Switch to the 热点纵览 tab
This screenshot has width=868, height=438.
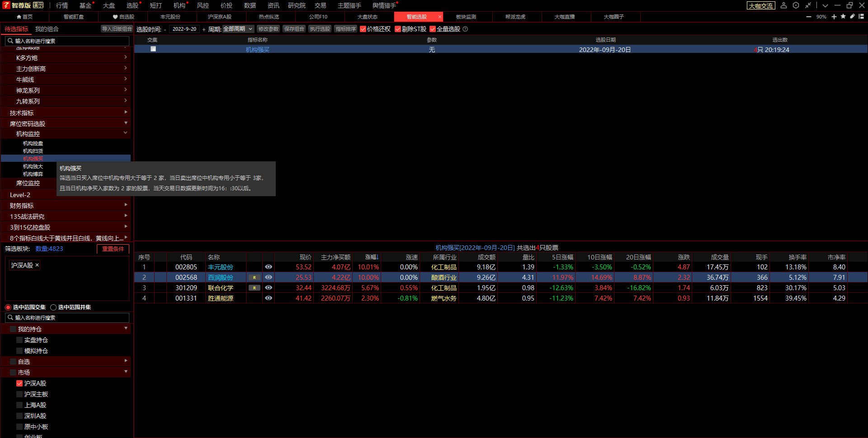pyautogui.click(x=269, y=17)
